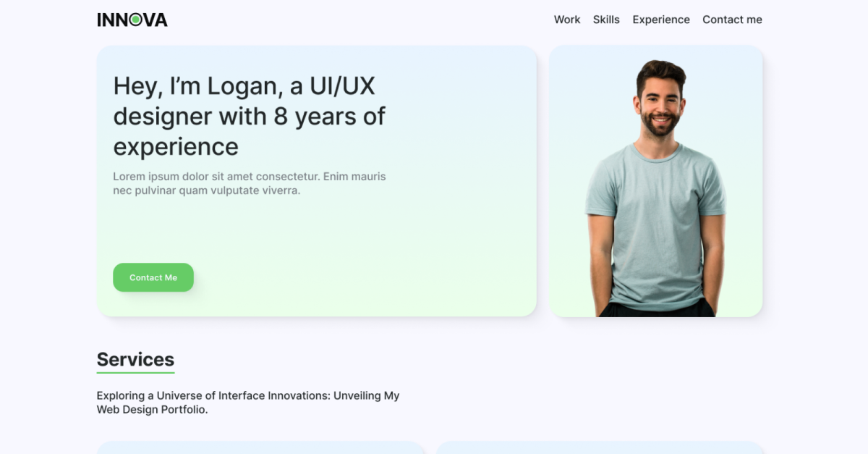This screenshot has width=868, height=454.
Task: Click the green dot in the INNOVA logo
Action: [x=137, y=19]
